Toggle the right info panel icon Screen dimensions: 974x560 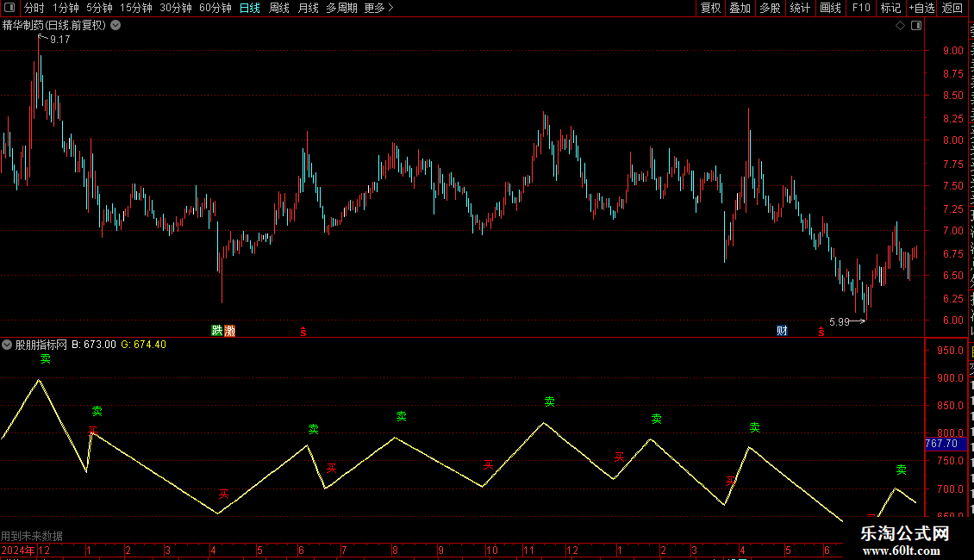[916, 26]
